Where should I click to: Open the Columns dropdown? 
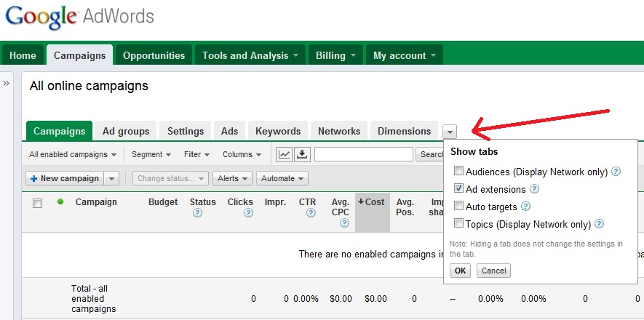point(242,155)
